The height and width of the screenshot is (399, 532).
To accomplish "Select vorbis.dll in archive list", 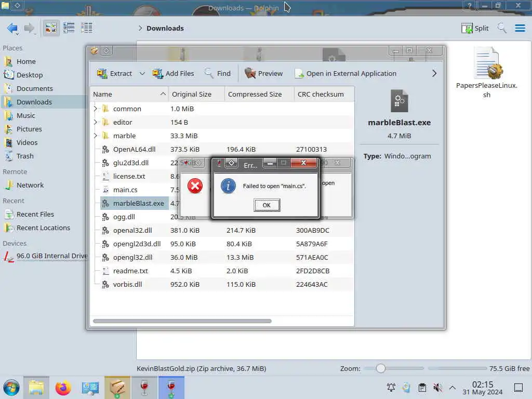I will tap(127, 284).
